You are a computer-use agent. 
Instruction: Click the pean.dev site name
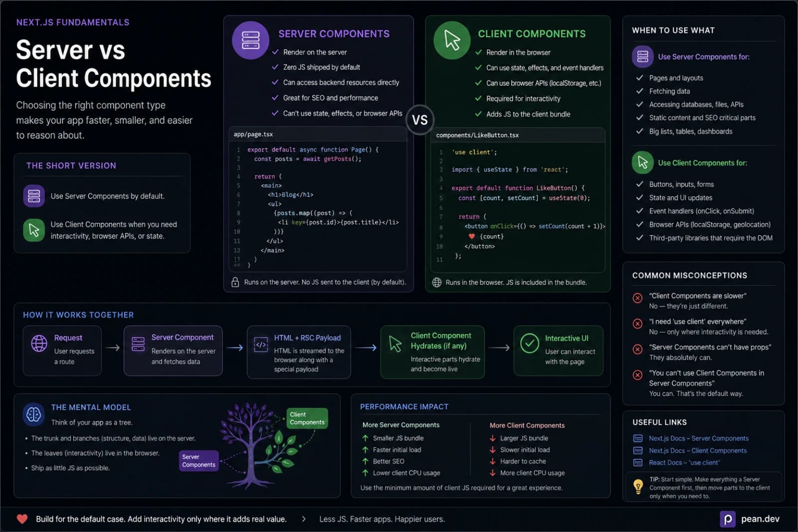pos(760,519)
